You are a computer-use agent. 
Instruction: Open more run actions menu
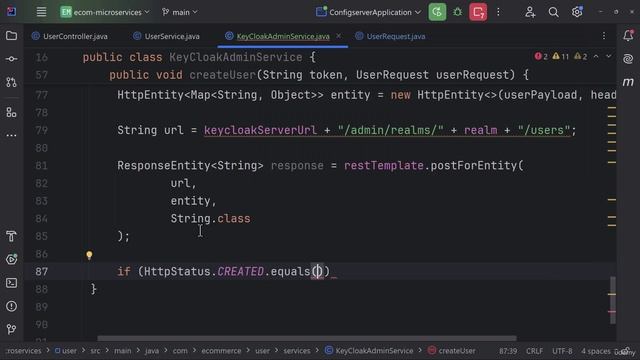pyautogui.click(x=498, y=12)
